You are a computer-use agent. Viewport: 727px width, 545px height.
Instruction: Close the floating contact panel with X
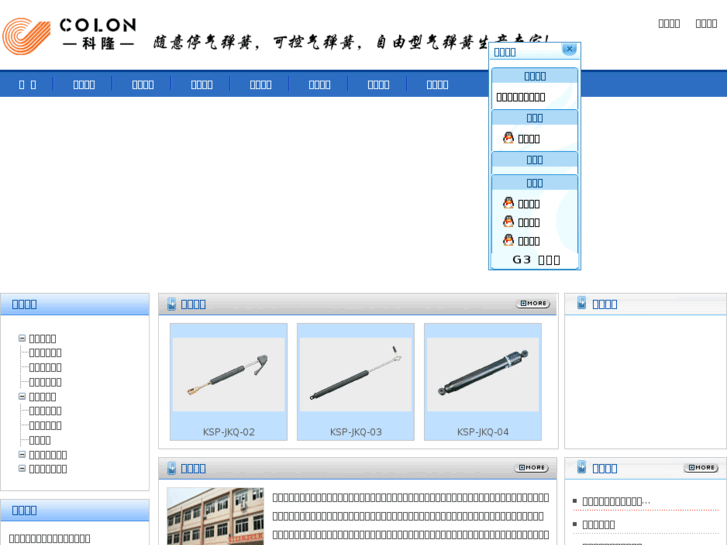tap(569, 49)
